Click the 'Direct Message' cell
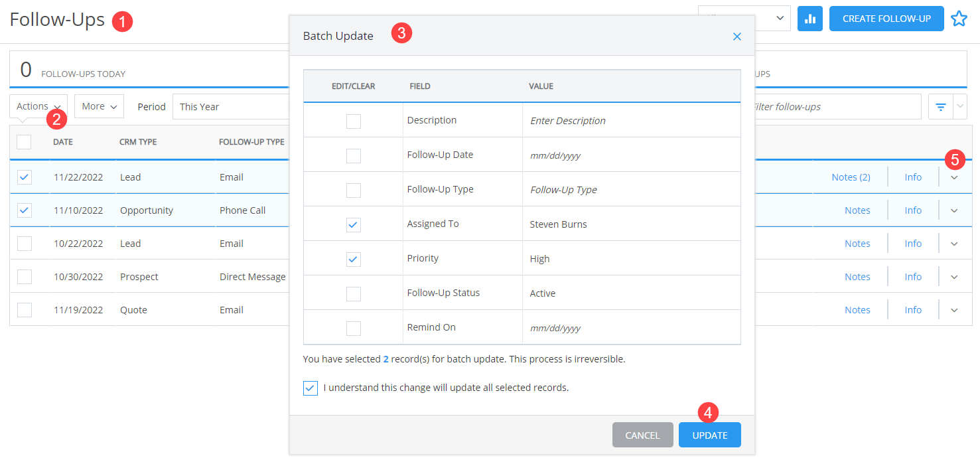The image size is (980, 462). [x=253, y=277]
